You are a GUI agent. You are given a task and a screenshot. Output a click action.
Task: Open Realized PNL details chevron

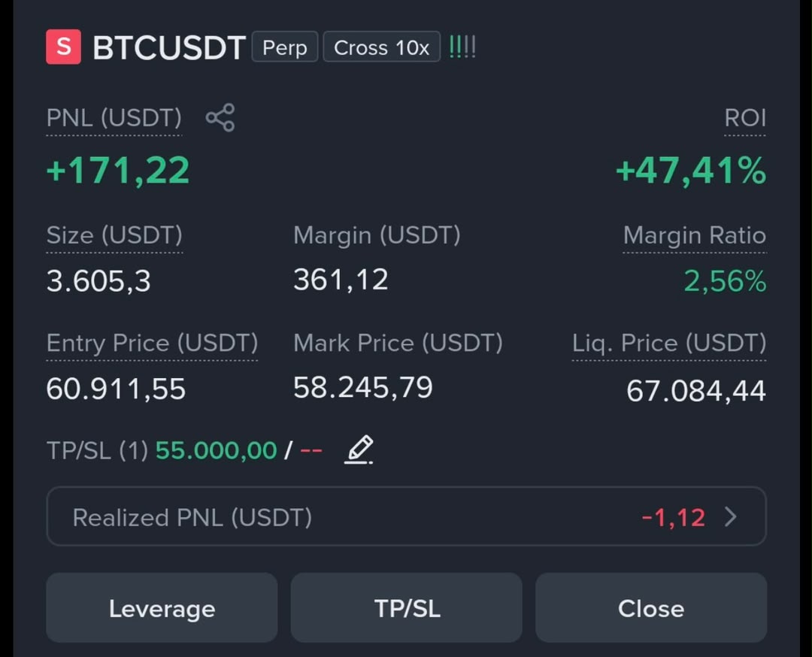pos(731,516)
